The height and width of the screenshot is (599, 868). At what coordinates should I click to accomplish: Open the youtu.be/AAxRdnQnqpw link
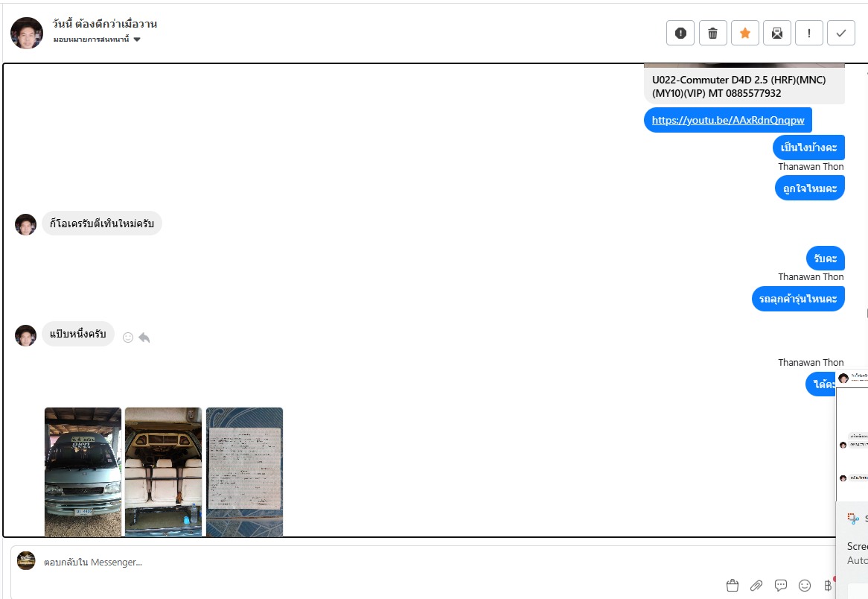[x=728, y=120]
